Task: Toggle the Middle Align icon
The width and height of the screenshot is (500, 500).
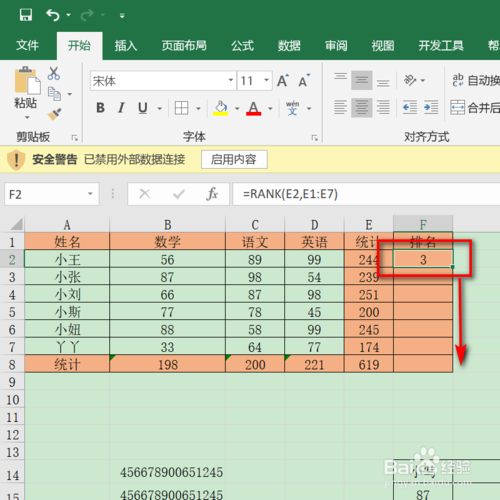Action: [362, 80]
